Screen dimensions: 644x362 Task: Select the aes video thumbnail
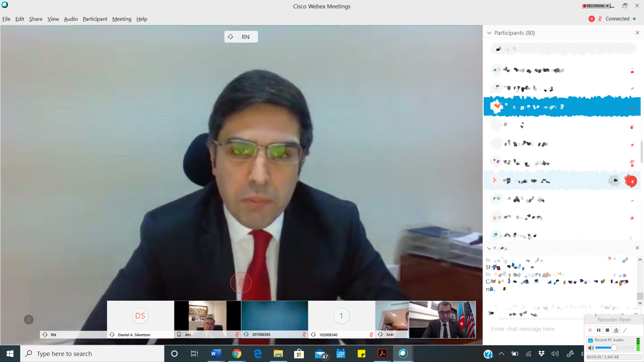[207, 319]
